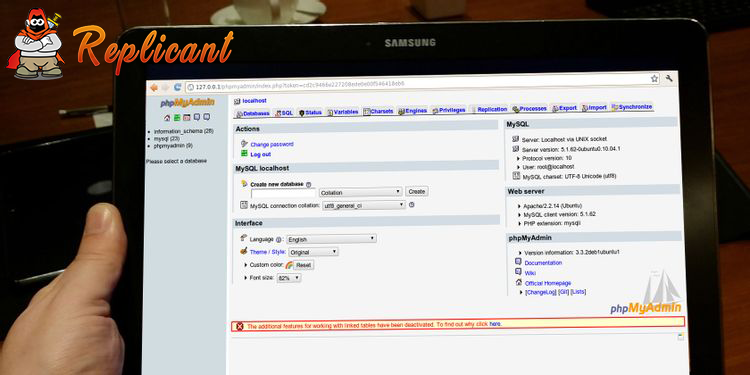Click the Log out link under Actions
Viewport: 750px width, 375px height.
point(261,154)
